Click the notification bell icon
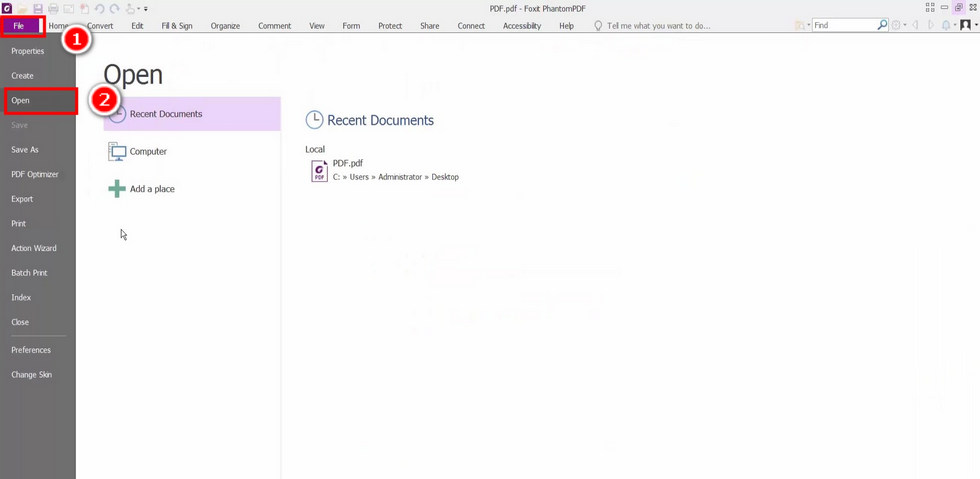Image resolution: width=980 pixels, height=479 pixels. [946, 25]
